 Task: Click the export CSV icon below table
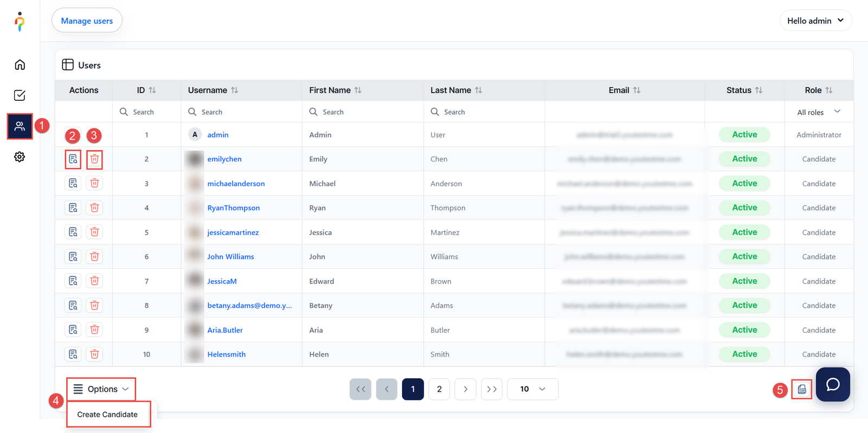[801, 390]
